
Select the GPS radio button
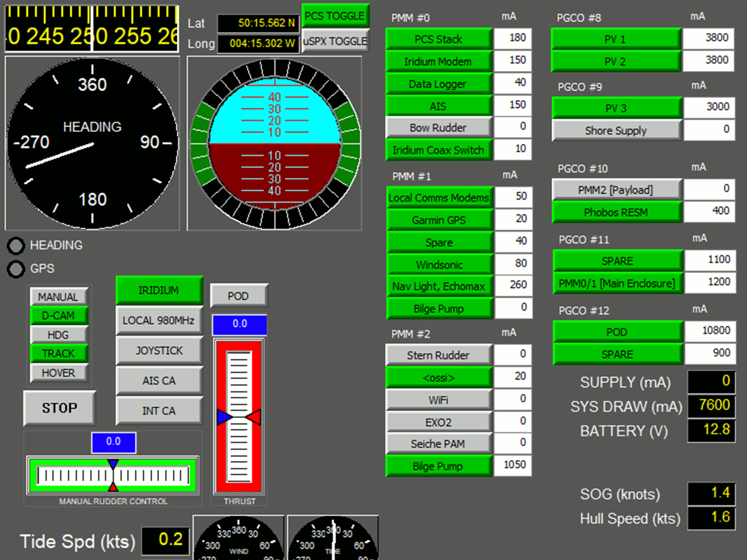click(15, 268)
